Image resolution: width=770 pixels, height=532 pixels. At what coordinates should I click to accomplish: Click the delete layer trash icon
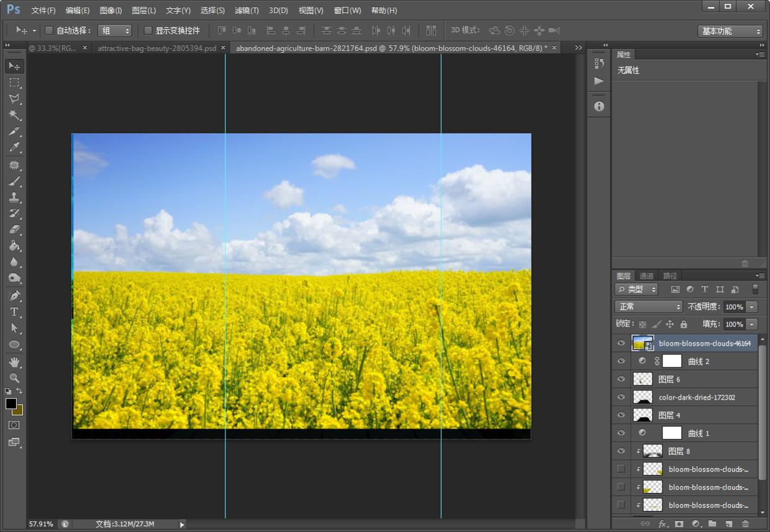(x=745, y=524)
